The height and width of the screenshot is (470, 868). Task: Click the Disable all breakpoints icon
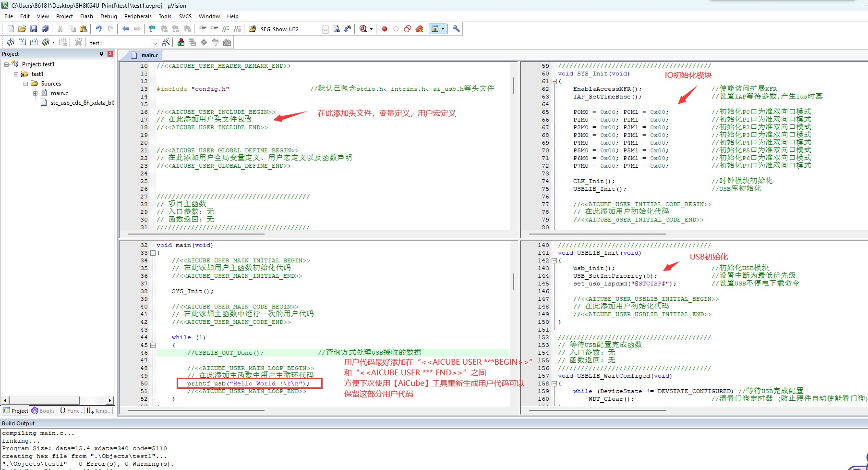click(x=408, y=29)
